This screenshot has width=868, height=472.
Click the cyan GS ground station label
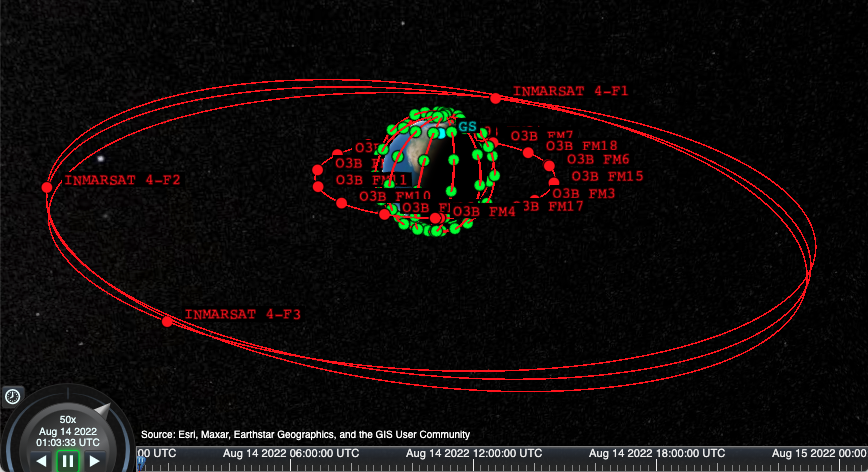[468, 127]
